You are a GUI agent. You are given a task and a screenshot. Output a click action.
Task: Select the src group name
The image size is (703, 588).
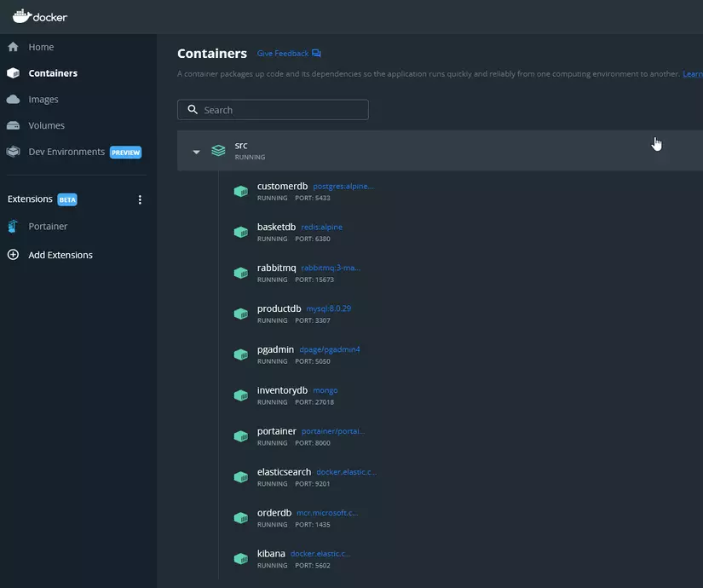coord(241,146)
